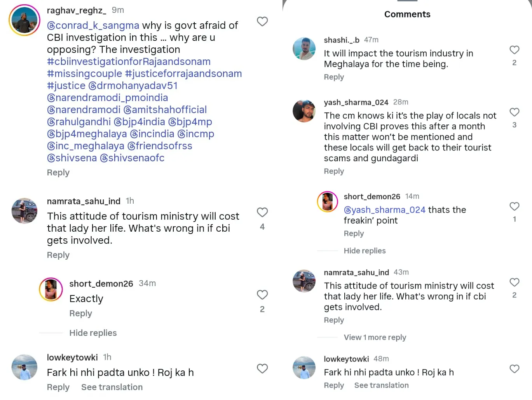
Task: See translation of lowkeytowki's 48m comment
Action: tap(381, 385)
